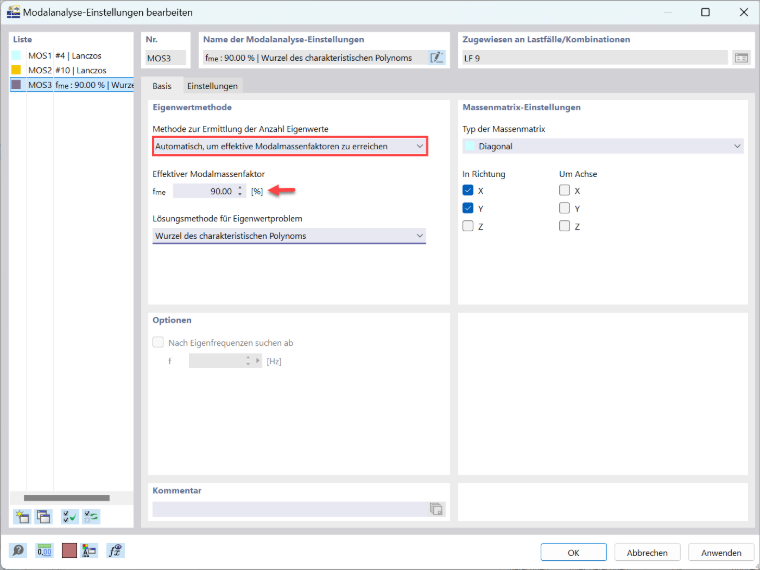Image resolution: width=760 pixels, height=570 pixels.
Task: Click the horizontal scrollbar in Liste panel
Action: coord(66,498)
